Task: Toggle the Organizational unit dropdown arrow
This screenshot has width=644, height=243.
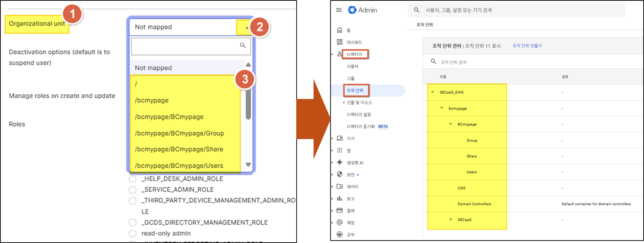Action: 246,27
